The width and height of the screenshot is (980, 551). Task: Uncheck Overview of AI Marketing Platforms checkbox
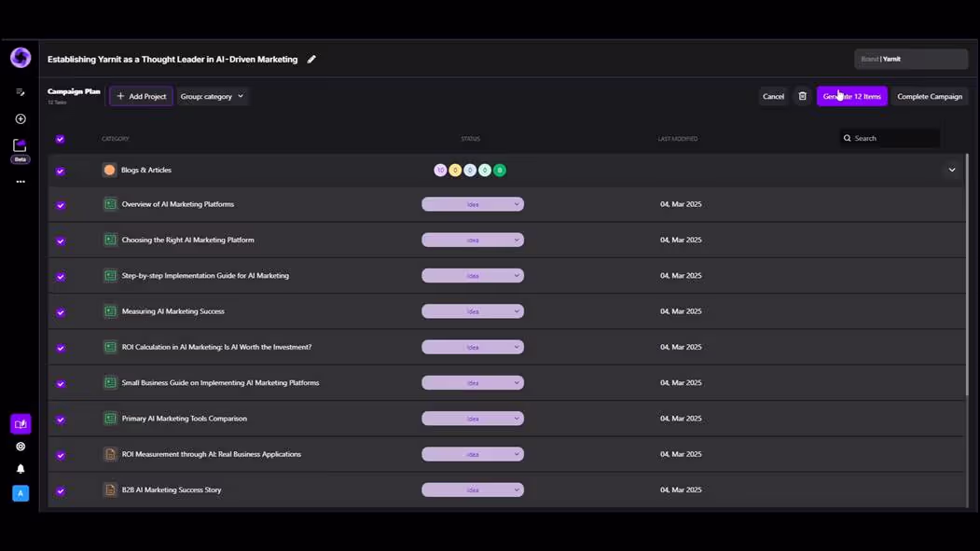61,205
